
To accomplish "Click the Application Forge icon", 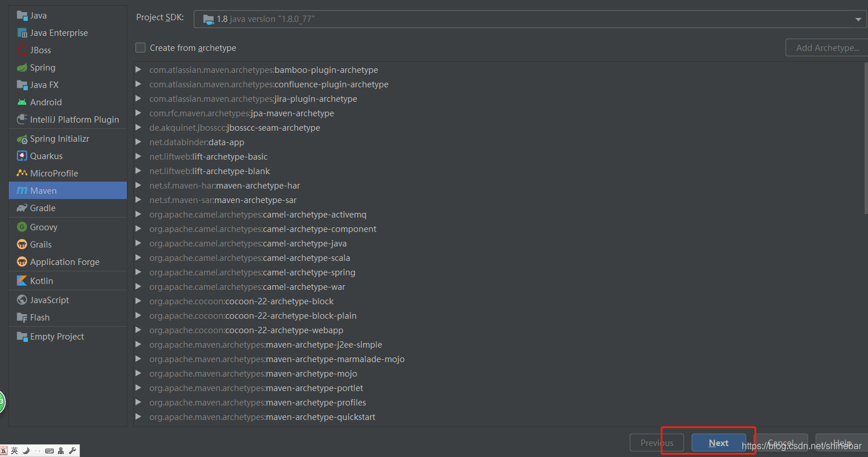I will [22, 262].
